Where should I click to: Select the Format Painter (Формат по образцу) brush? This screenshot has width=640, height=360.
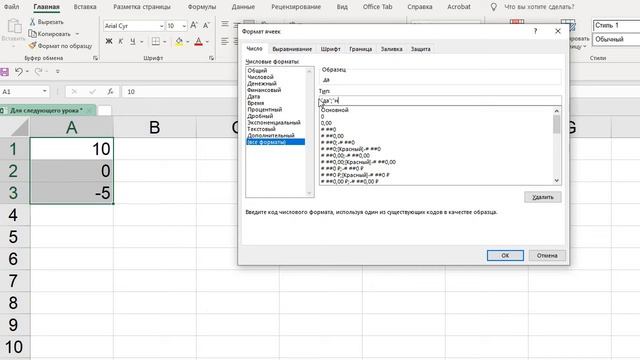click(x=32, y=46)
